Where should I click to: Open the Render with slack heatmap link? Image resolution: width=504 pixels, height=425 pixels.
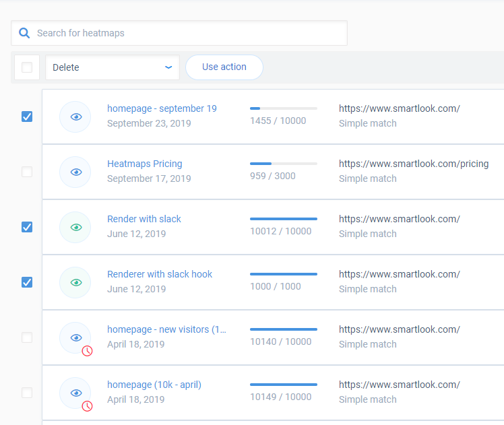pos(144,219)
